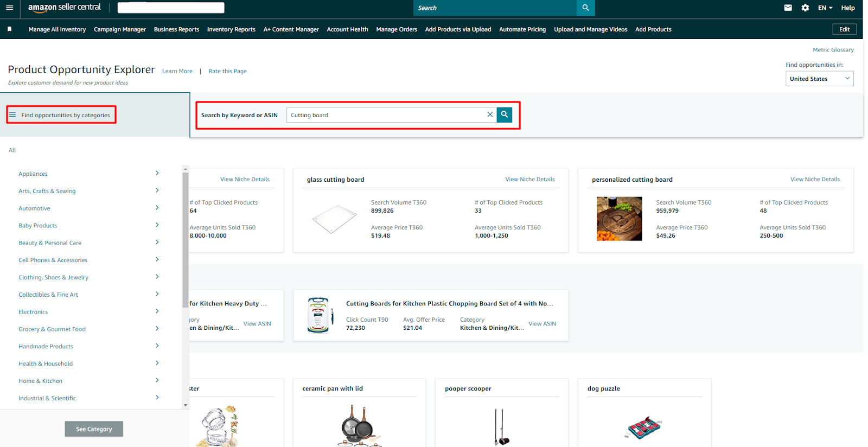This screenshot has height=447, width=868.
Task: Click the Learn More link
Action: (x=177, y=71)
